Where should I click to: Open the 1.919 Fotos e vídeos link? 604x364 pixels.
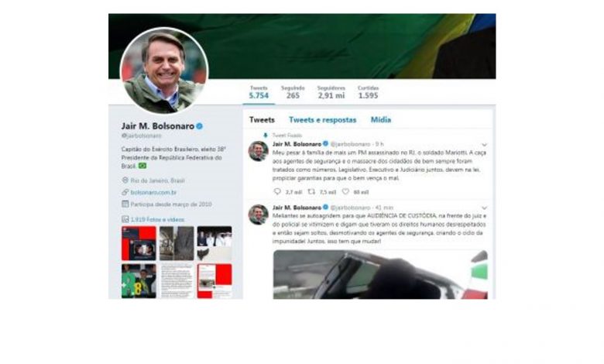(157, 219)
